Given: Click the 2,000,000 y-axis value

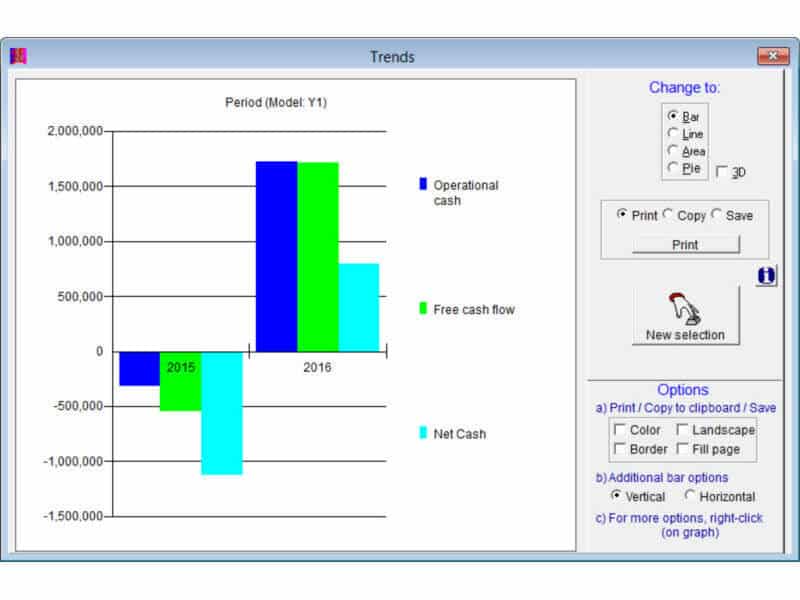Looking at the screenshot, I should 76,131.
